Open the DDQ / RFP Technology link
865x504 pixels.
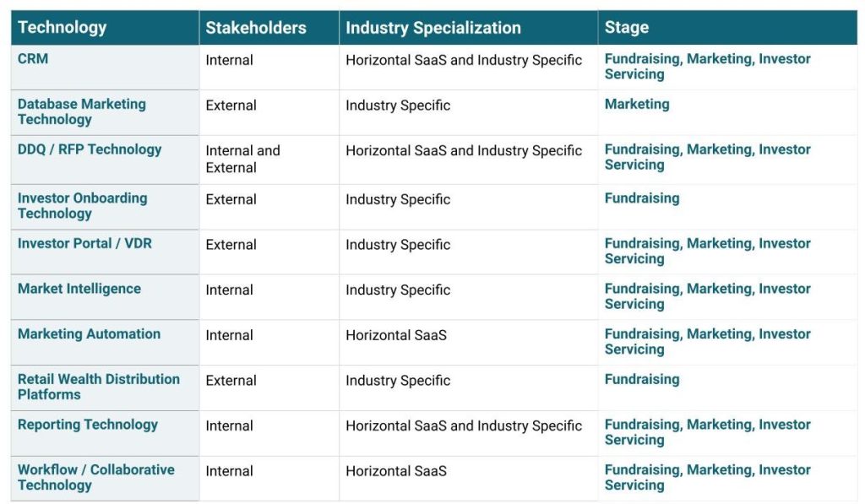[x=89, y=149]
